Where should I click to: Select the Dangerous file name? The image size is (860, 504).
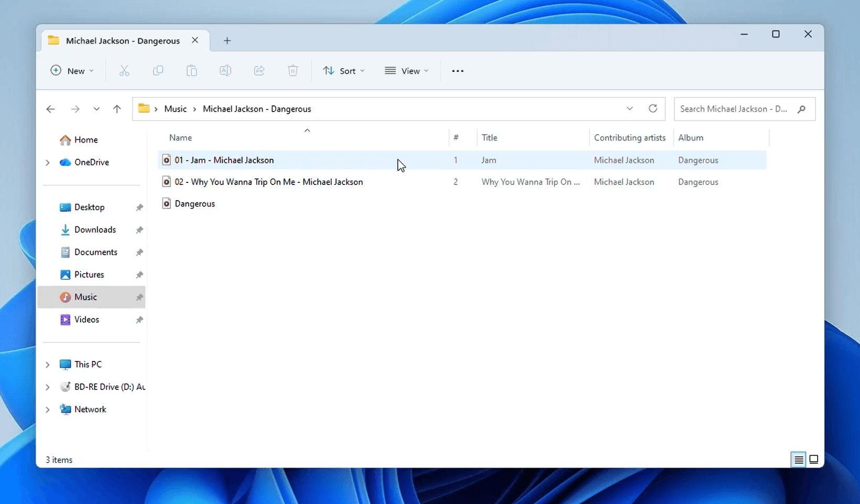tap(195, 204)
